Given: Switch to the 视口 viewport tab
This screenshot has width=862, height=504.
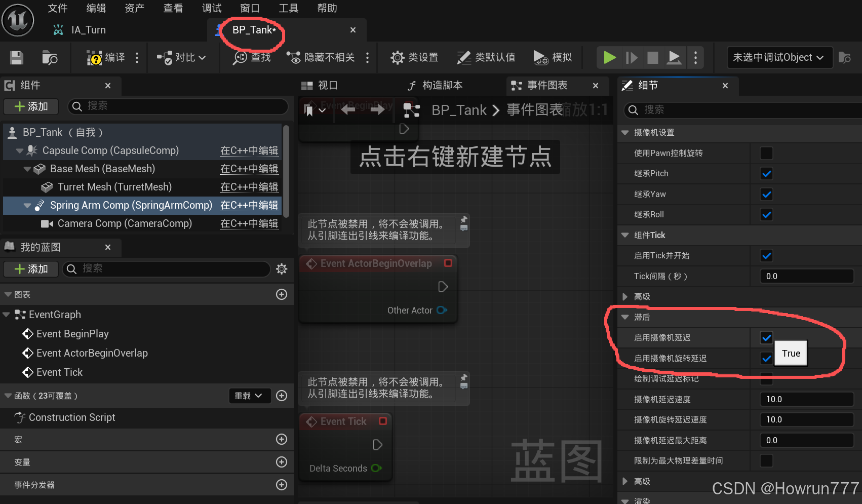Looking at the screenshot, I should click(320, 85).
